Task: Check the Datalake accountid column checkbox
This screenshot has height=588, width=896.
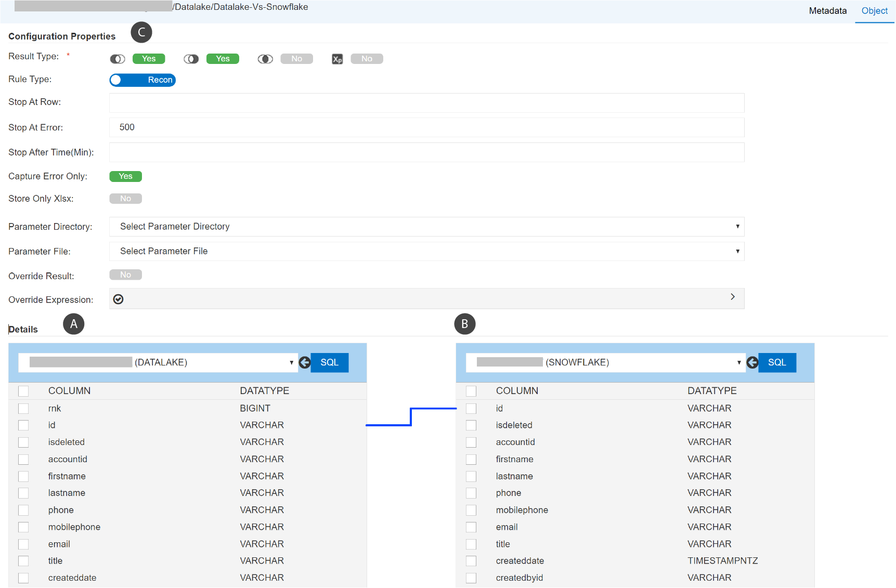Action: pos(23,460)
